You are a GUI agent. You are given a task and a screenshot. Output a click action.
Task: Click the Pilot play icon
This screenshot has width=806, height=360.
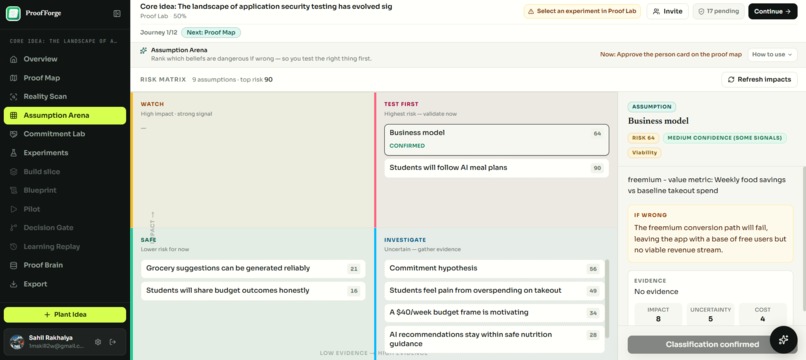point(13,209)
